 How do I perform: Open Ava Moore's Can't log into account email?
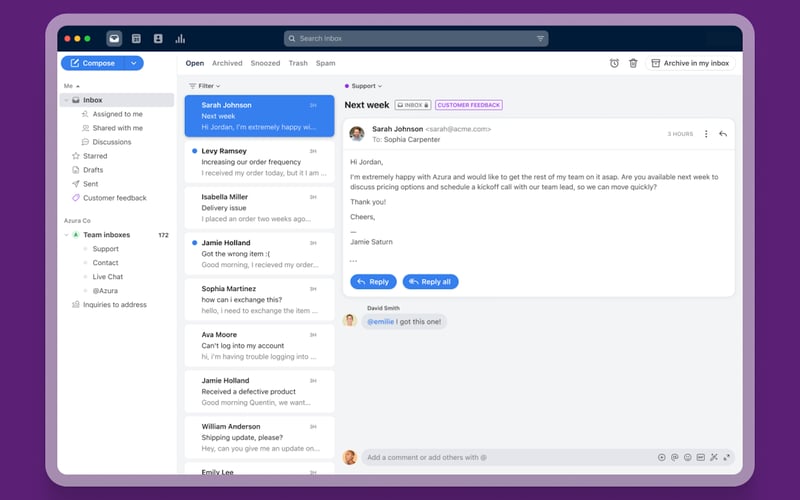pos(259,345)
